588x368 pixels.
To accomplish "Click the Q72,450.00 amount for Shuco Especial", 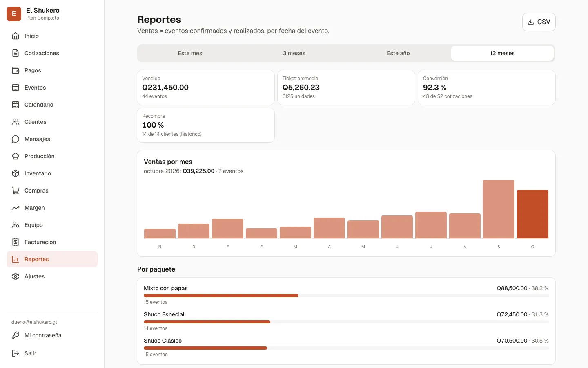I will tap(512, 314).
